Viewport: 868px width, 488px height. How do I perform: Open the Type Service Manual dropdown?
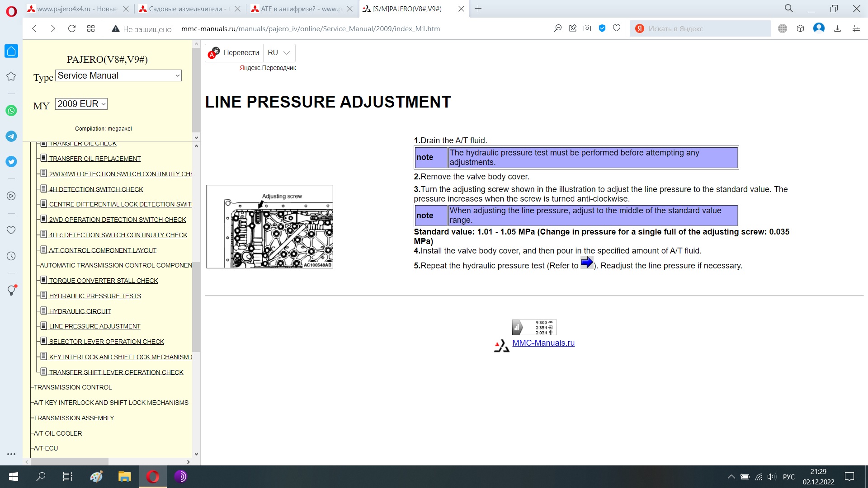point(118,75)
